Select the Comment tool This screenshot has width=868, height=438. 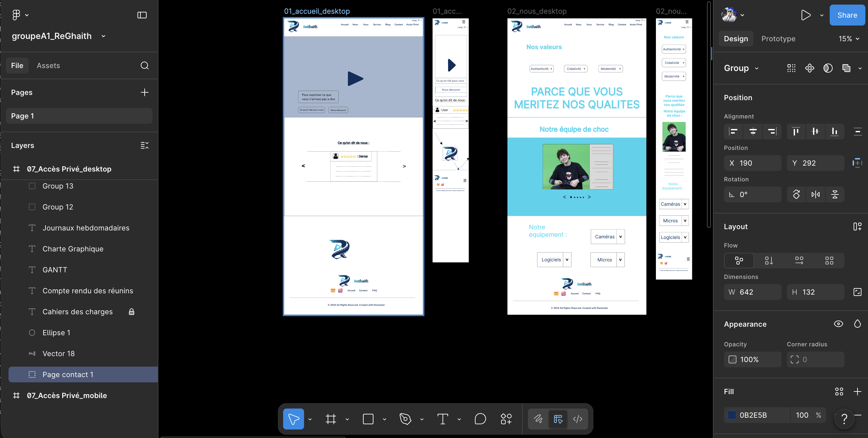click(x=480, y=419)
